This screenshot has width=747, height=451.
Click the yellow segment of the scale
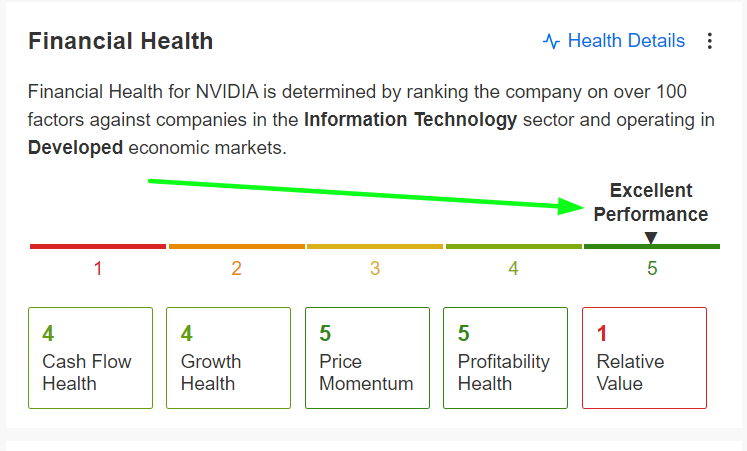tap(375, 246)
